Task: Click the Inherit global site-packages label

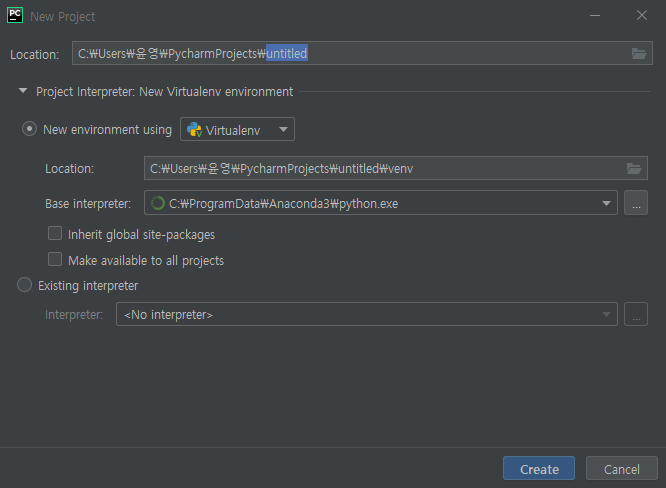Action: (141, 235)
